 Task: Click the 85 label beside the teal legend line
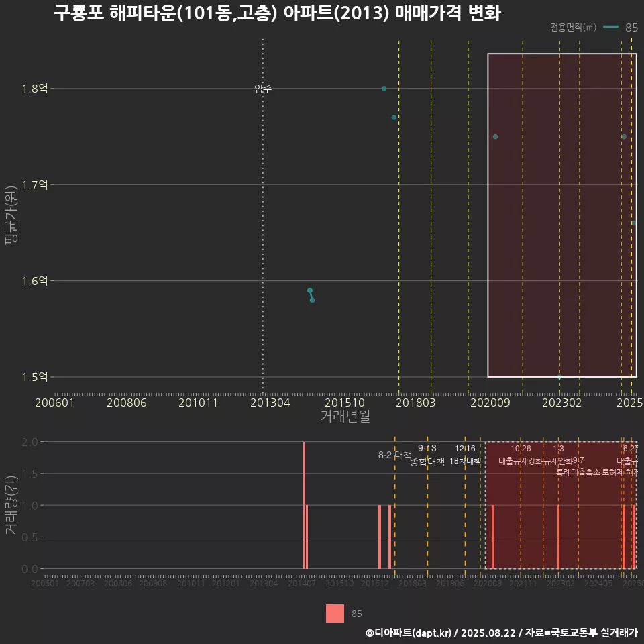click(x=631, y=28)
